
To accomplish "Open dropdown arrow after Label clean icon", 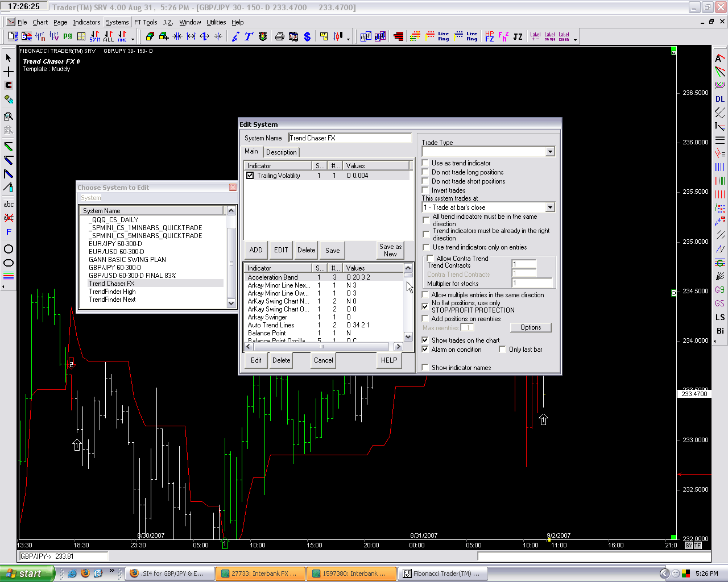I will point(575,39).
